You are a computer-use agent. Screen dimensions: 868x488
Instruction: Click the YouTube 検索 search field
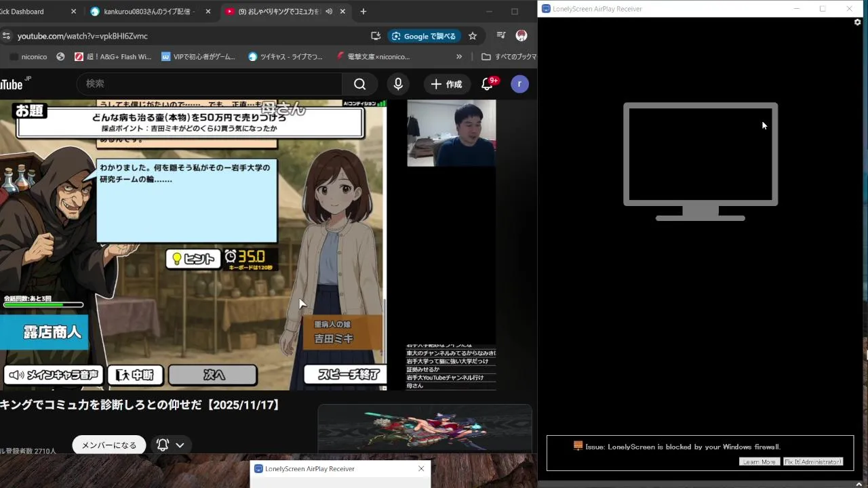209,84
